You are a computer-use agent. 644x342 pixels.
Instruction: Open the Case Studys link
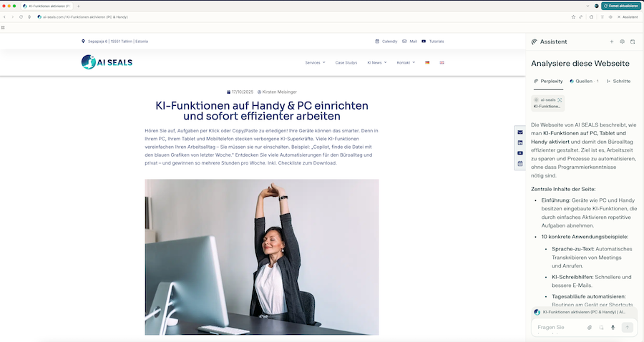click(346, 63)
